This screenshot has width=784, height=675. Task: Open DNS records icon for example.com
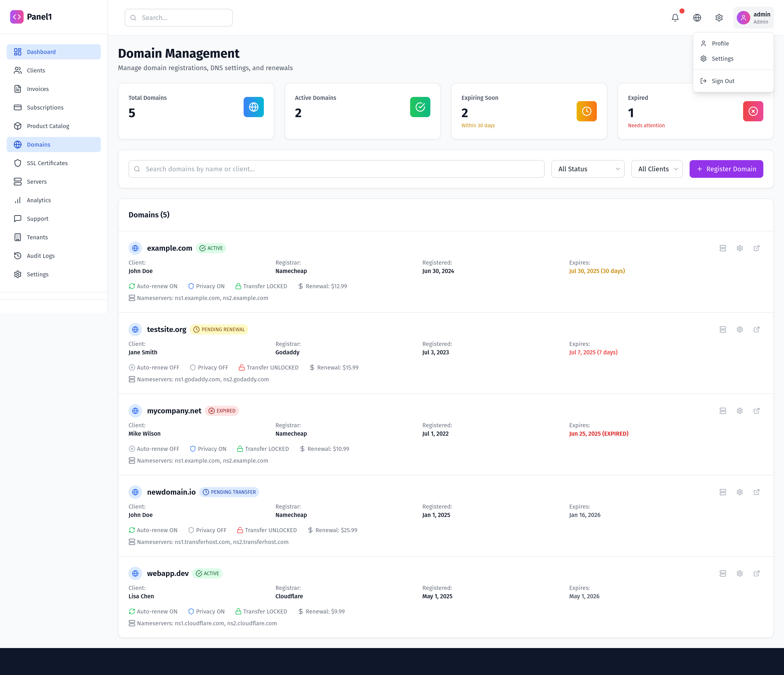pyautogui.click(x=723, y=248)
